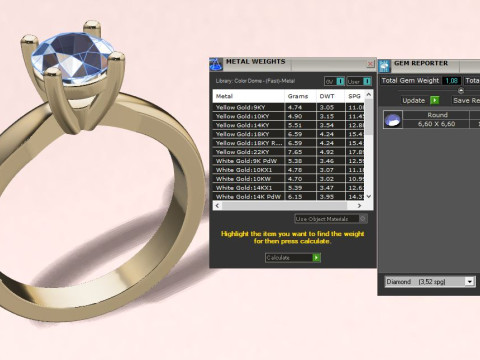Close the Metal Weights panel

click(x=370, y=63)
